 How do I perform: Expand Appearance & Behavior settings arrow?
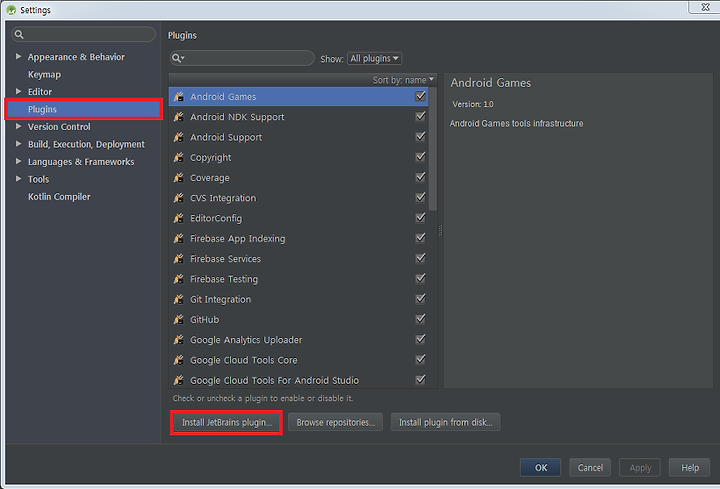click(18, 56)
